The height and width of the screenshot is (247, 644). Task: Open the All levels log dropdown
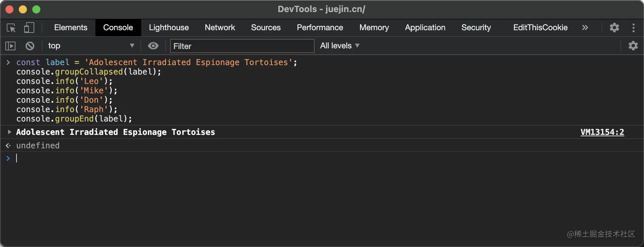click(x=340, y=45)
